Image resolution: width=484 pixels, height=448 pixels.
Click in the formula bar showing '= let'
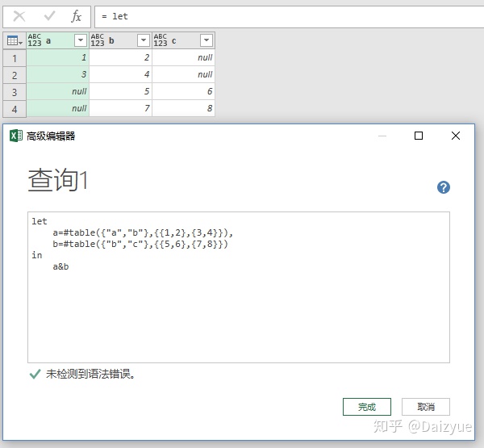point(289,16)
